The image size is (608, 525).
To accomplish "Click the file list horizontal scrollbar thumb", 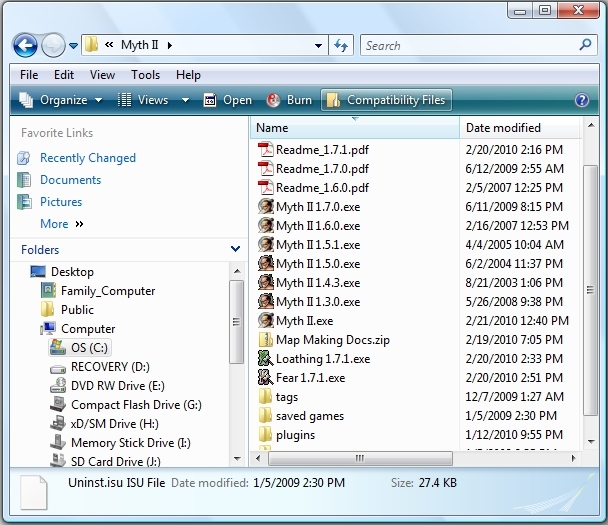I will coord(360,458).
